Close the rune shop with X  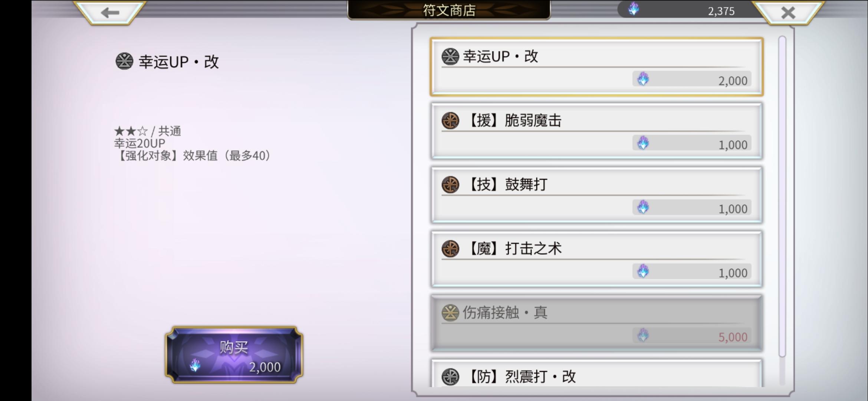pos(788,13)
